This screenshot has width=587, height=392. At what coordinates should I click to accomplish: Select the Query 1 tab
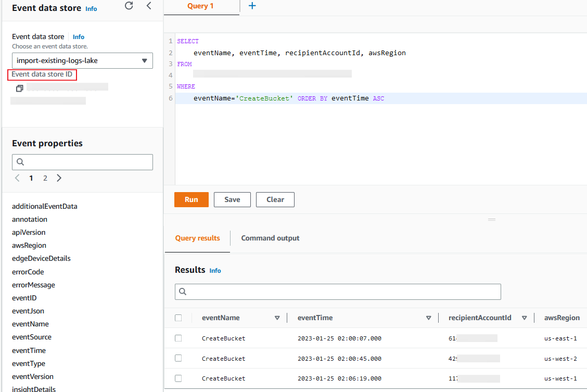click(200, 6)
